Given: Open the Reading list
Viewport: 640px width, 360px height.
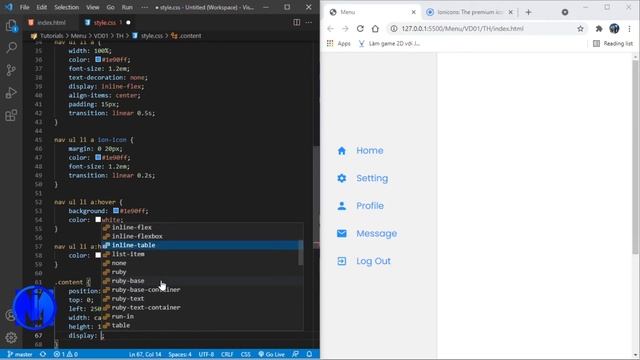Looking at the screenshot, I should click(613, 43).
